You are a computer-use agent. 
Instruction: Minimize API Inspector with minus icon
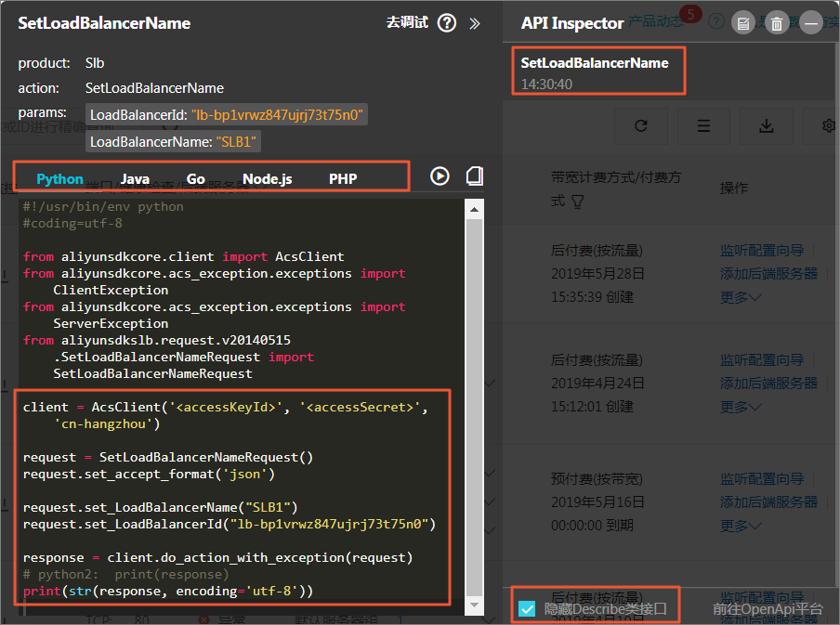[811, 23]
